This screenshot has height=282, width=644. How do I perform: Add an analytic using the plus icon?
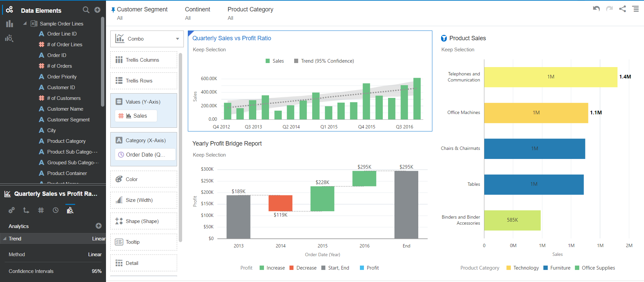point(99,226)
